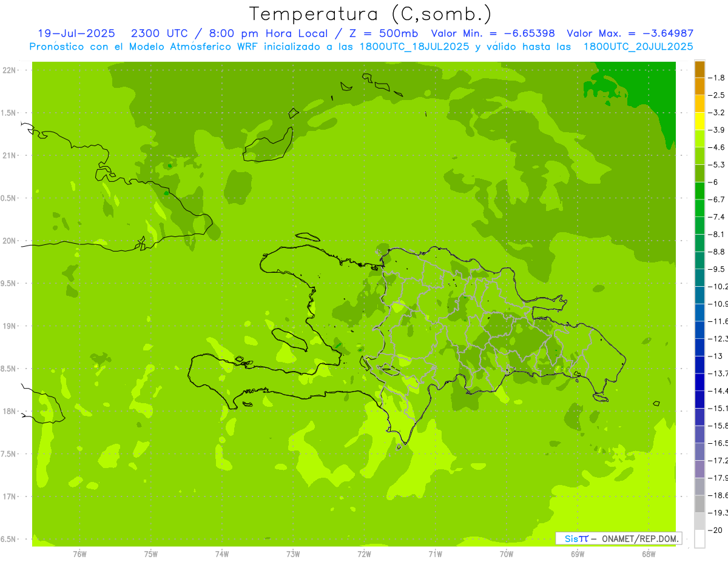Viewport: 728px width, 562px height.
Task: Select the 'Z = 500mb' level text
Action: 382,33
